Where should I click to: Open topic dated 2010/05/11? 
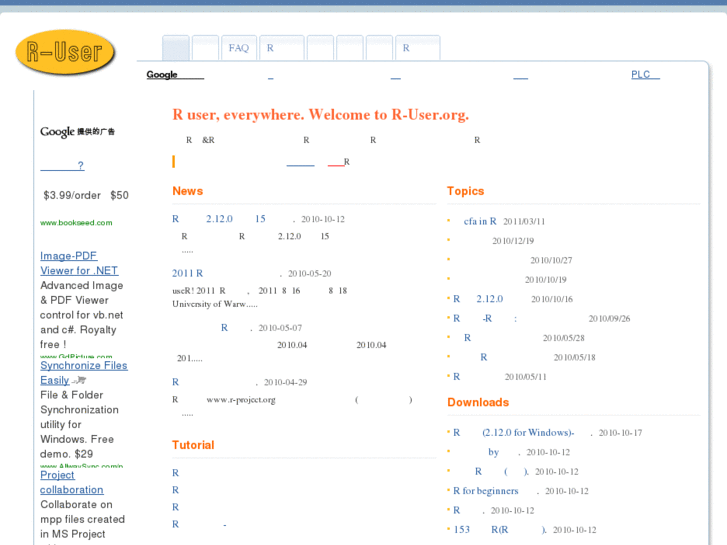[457, 376]
